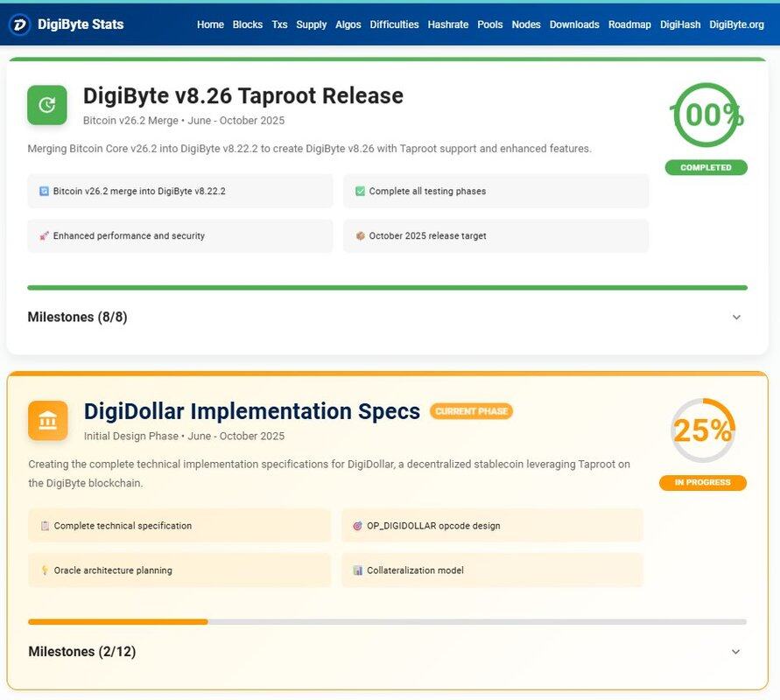The height and width of the screenshot is (700, 780).
Task: Open Milestones (8/8) section heading
Action: (77, 317)
